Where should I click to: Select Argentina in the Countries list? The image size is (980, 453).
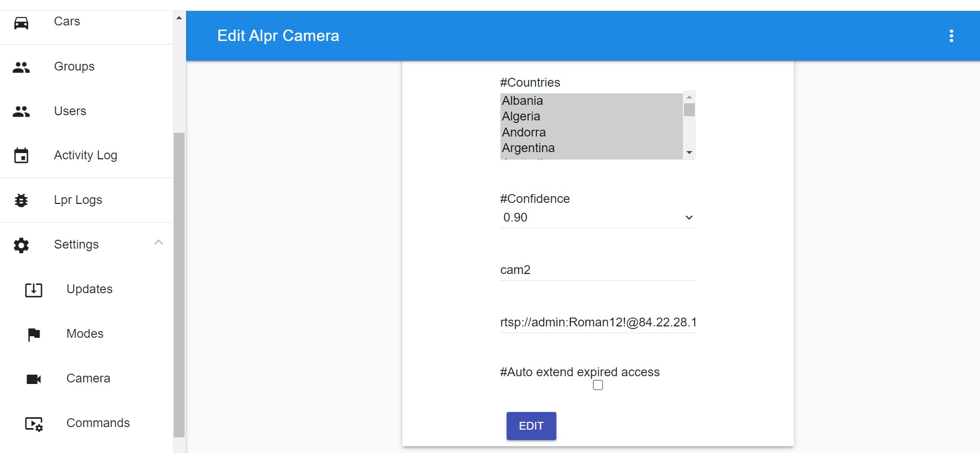coord(591,148)
